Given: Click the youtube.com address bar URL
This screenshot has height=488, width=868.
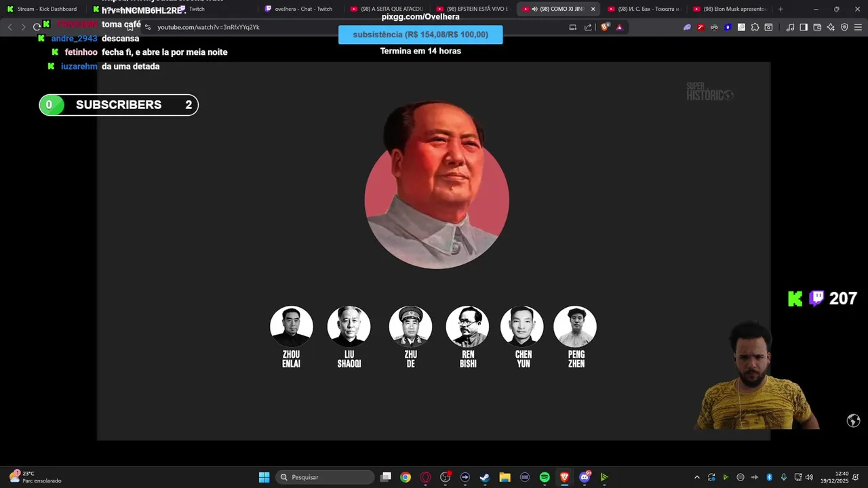Looking at the screenshot, I should (x=208, y=27).
